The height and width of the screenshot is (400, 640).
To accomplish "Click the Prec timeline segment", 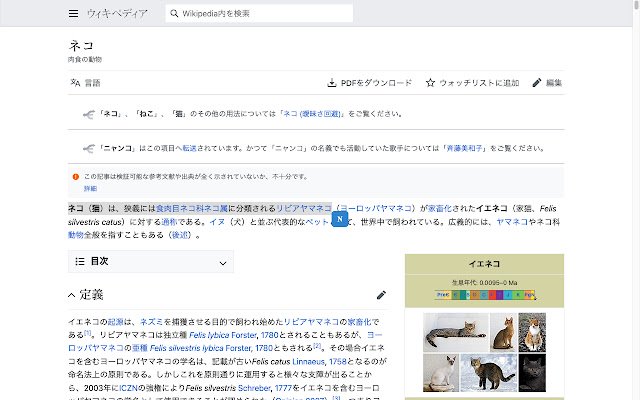I will [442, 295].
